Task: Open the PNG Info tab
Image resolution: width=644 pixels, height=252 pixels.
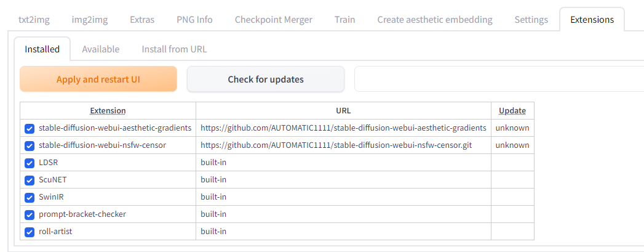Action: click(x=194, y=20)
